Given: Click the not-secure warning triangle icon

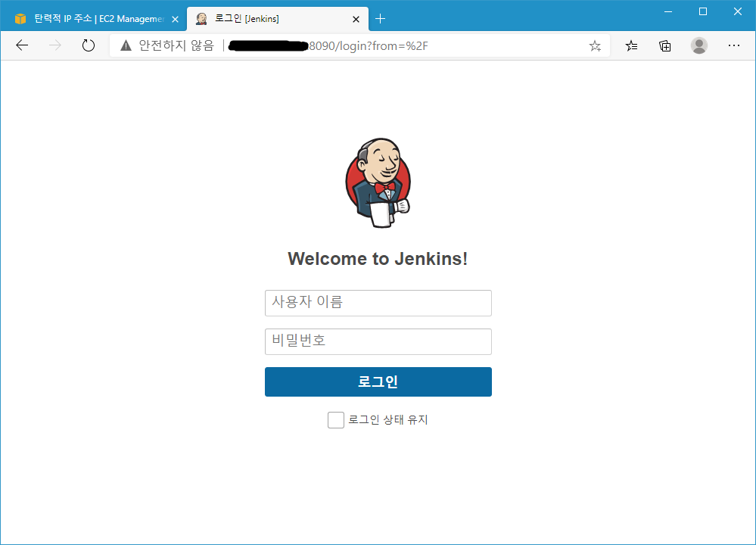Looking at the screenshot, I should (126, 45).
